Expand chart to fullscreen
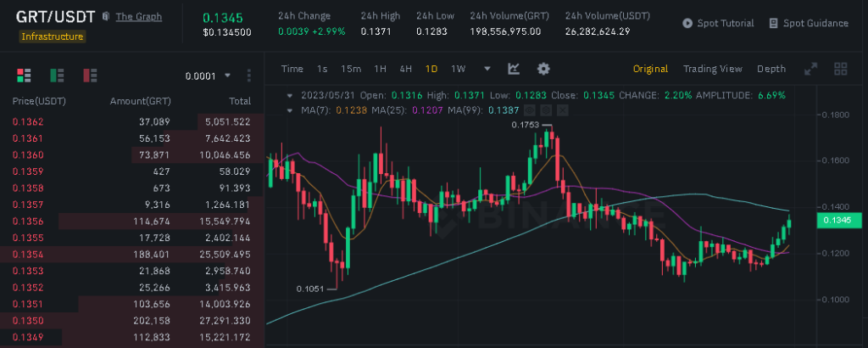This screenshot has width=868, height=348. 810,69
